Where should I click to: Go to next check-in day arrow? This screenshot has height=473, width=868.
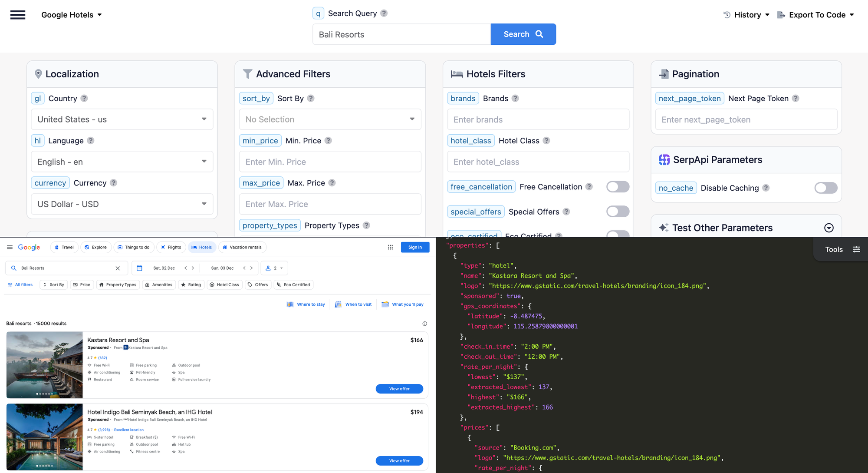coord(193,268)
